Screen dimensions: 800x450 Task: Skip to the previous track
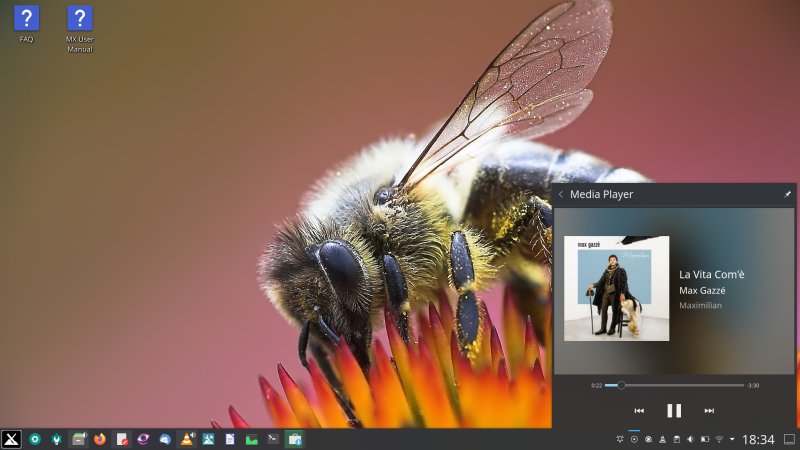pyautogui.click(x=639, y=411)
